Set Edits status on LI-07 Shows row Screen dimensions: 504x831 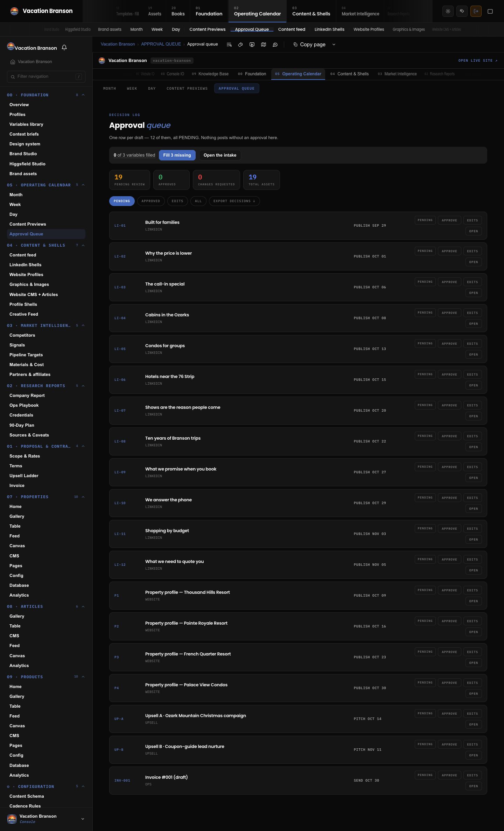(472, 405)
